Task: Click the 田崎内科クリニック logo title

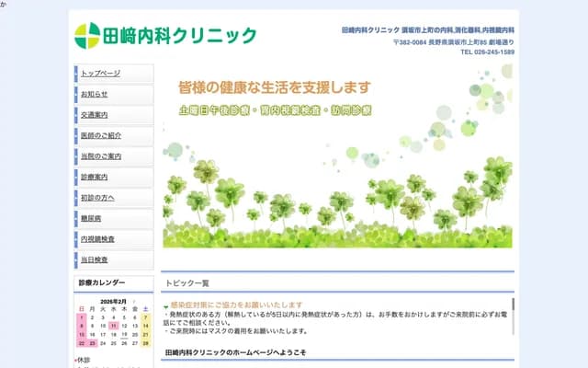Action: click(x=180, y=36)
